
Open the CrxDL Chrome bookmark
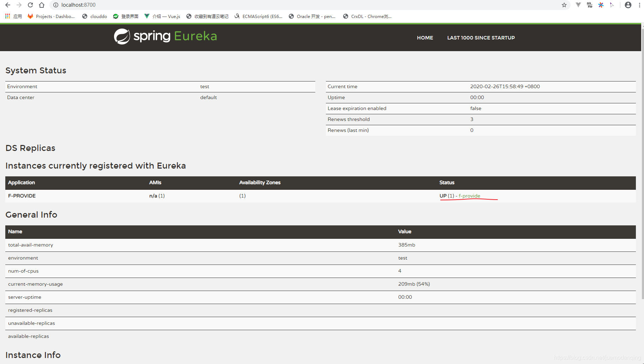[367, 16]
